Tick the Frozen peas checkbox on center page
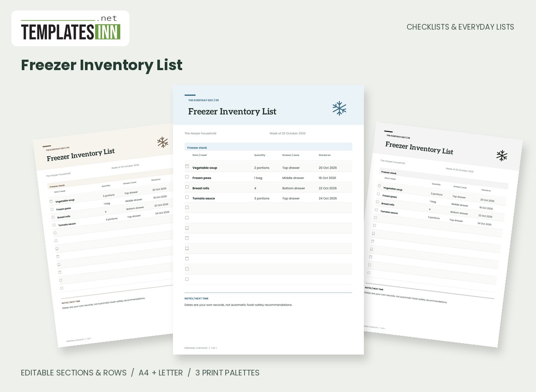This screenshot has height=392, width=536. [x=187, y=177]
